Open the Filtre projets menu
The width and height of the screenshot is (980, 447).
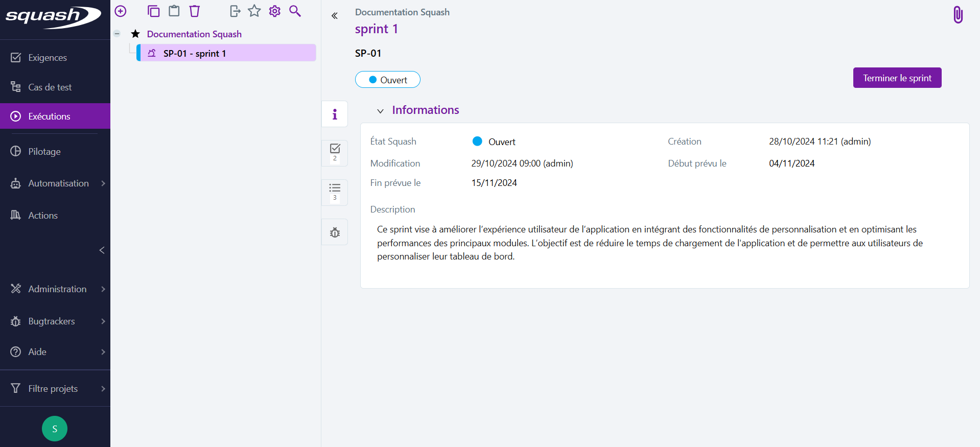55,389
